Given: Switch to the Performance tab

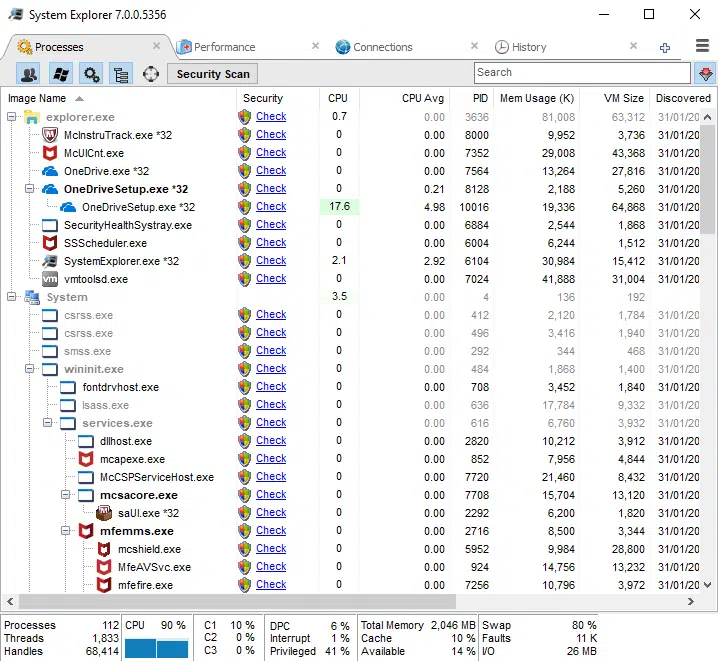Looking at the screenshot, I should [224, 47].
